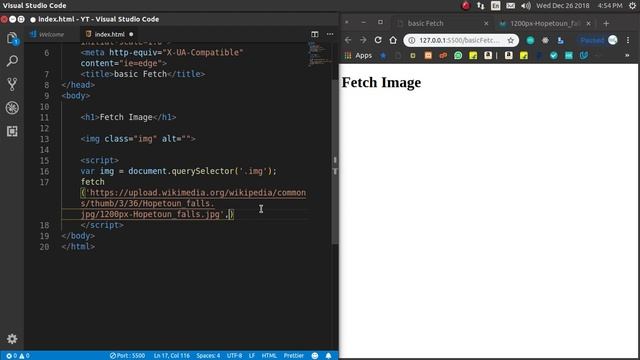Open the Source Control view
The image size is (640, 360).
12,84
